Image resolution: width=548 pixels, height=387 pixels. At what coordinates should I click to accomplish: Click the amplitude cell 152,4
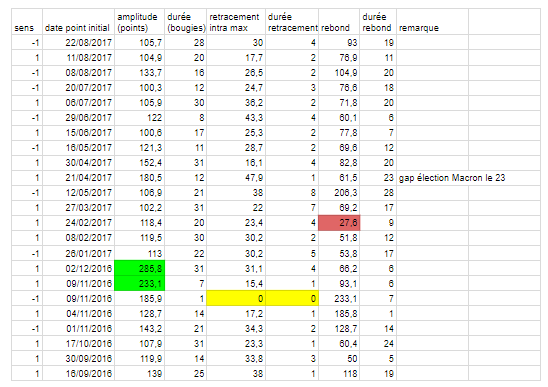140,163
